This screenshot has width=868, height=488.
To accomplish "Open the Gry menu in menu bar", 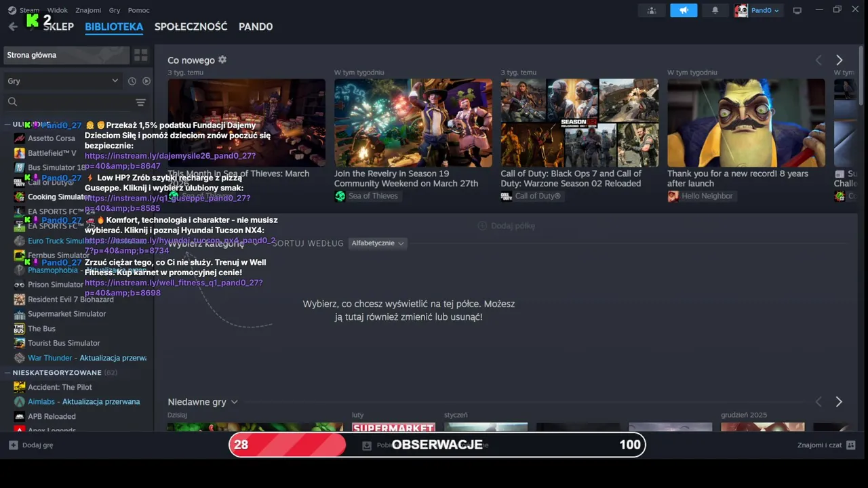I will tap(115, 10).
